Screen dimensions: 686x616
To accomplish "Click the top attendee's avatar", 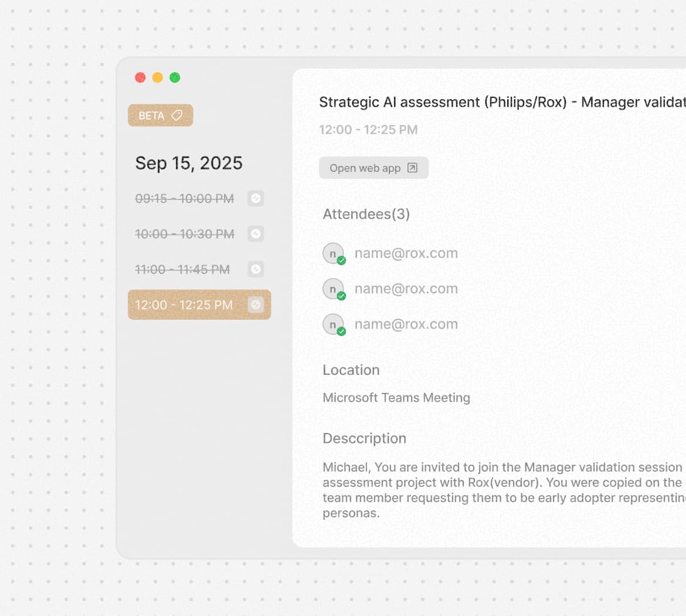I will [x=333, y=253].
